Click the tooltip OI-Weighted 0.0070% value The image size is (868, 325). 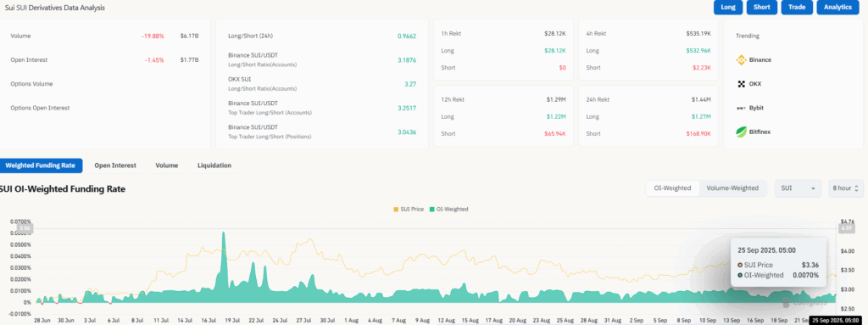click(805, 275)
